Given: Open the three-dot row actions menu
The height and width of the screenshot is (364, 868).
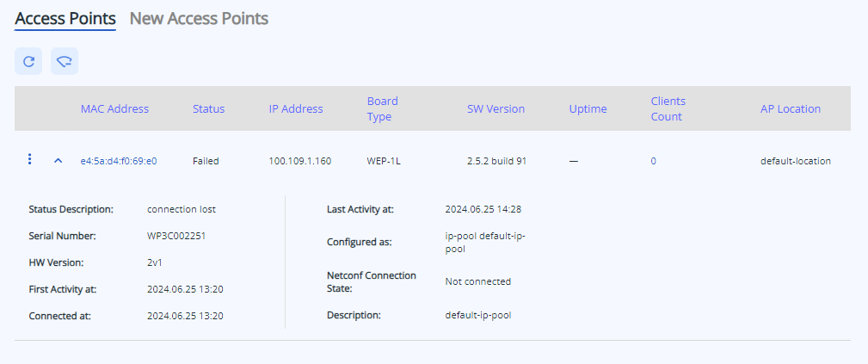Looking at the screenshot, I should [x=30, y=159].
